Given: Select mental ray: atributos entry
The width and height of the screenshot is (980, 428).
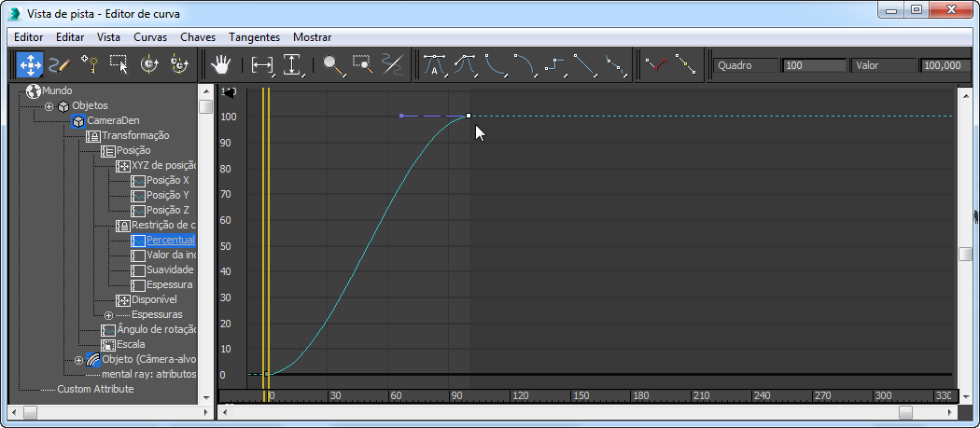Looking at the screenshot, I should click(x=148, y=374).
